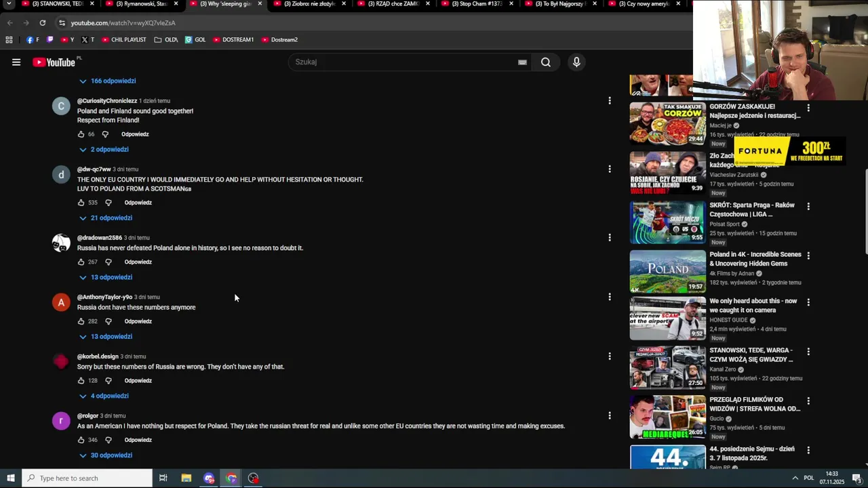Open options for Gorzów Zaskakuje video
This screenshot has width=868, height=488.
click(808, 108)
